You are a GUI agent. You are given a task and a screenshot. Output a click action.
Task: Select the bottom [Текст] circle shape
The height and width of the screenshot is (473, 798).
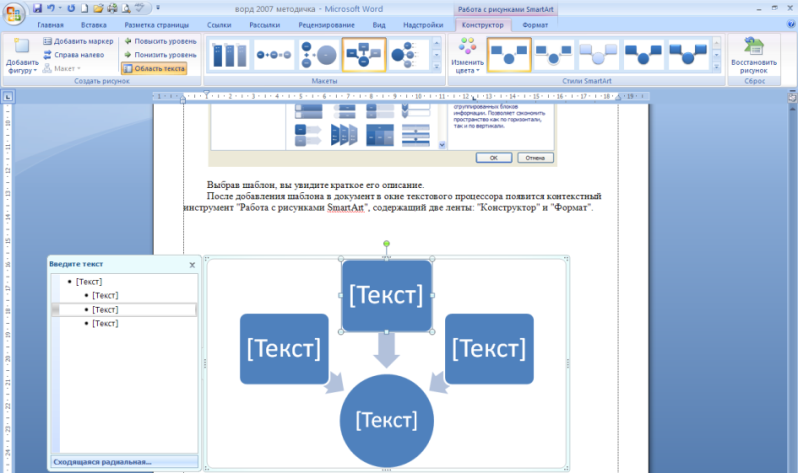tap(387, 421)
